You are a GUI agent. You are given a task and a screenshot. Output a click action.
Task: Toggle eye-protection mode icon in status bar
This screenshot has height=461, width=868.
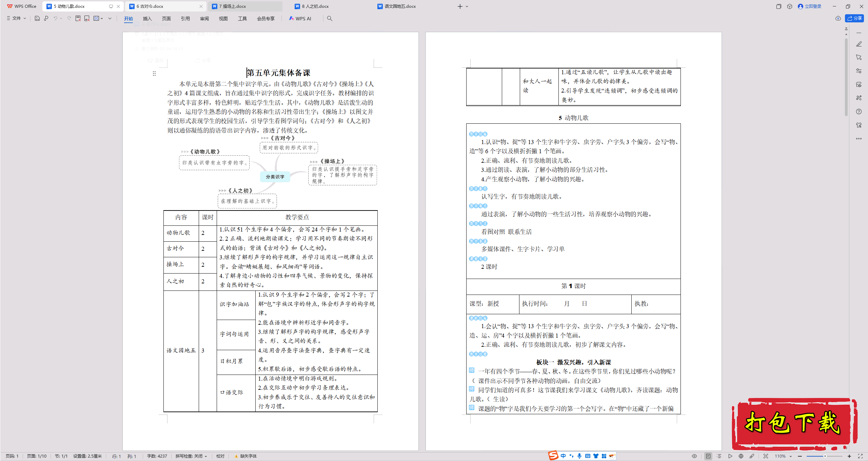(694, 456)
